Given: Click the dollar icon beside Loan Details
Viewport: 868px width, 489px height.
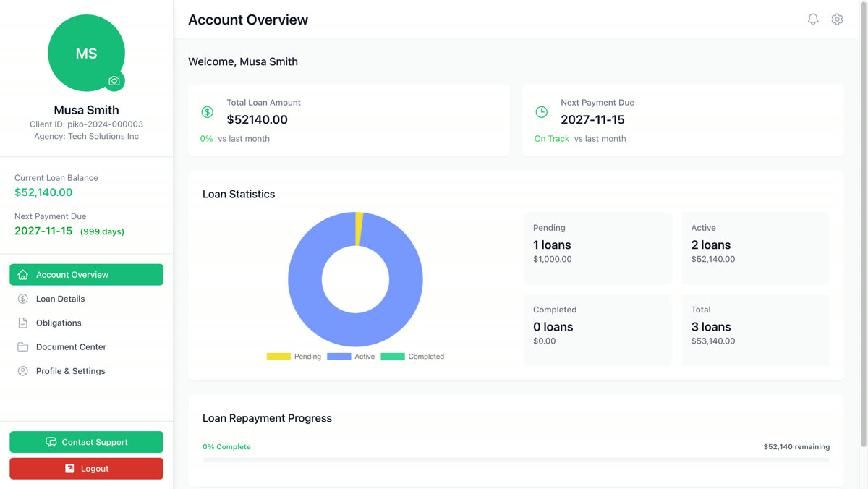Looking at the screenshot, I should tap(23, 299).
